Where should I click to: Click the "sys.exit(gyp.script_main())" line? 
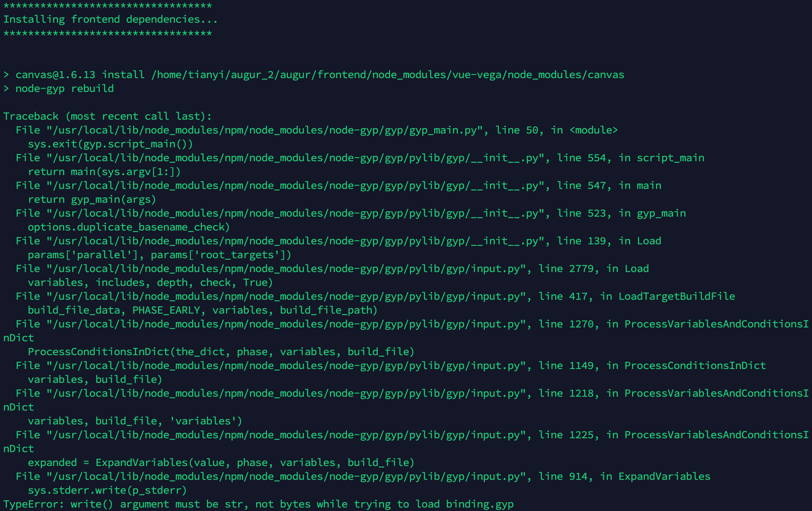point(110,144)
